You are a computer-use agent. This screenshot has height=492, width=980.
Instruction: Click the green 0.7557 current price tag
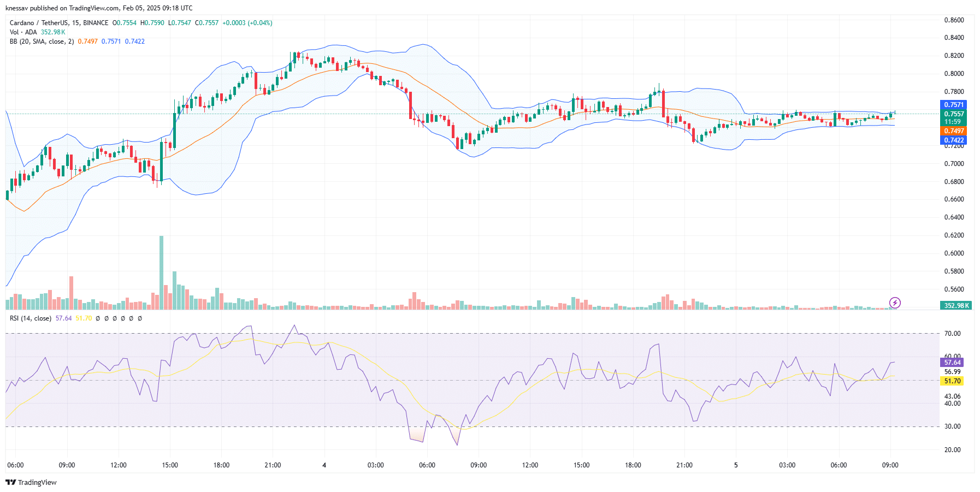[x=954, y=114]
